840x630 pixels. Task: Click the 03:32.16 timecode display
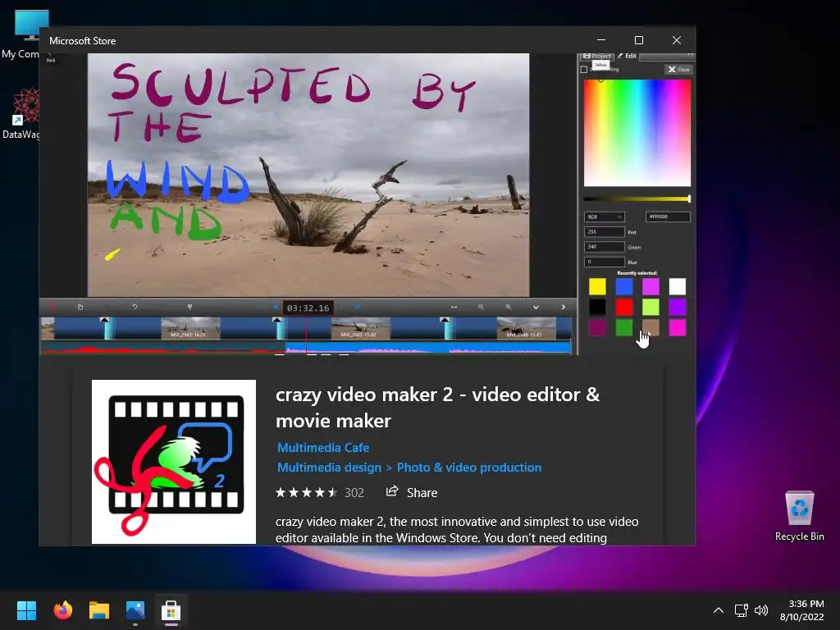[x=308, y=308]
